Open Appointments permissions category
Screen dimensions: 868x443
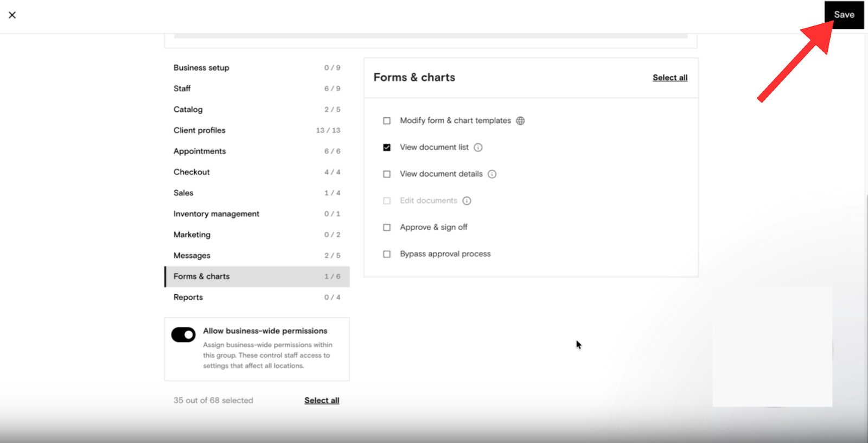point(257,151)
